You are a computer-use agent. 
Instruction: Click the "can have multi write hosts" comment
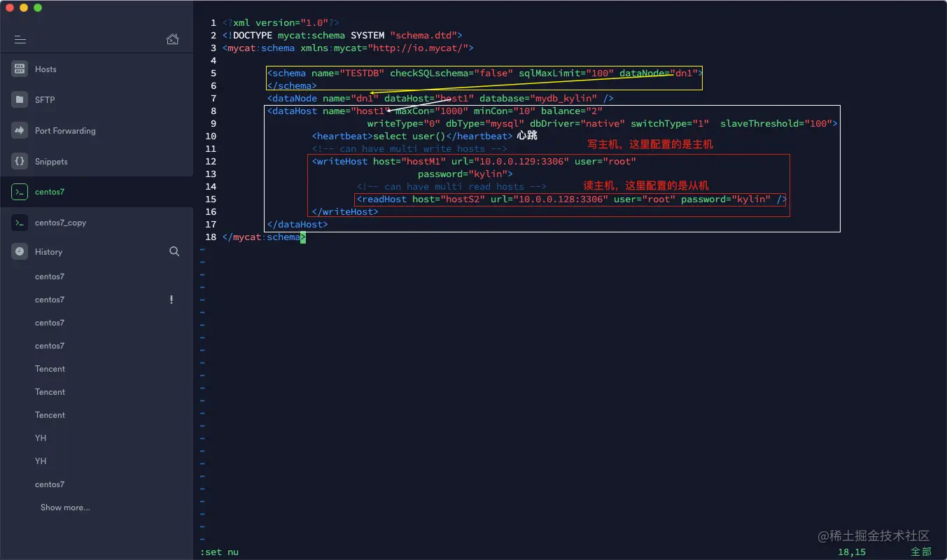tap(409, 149)
